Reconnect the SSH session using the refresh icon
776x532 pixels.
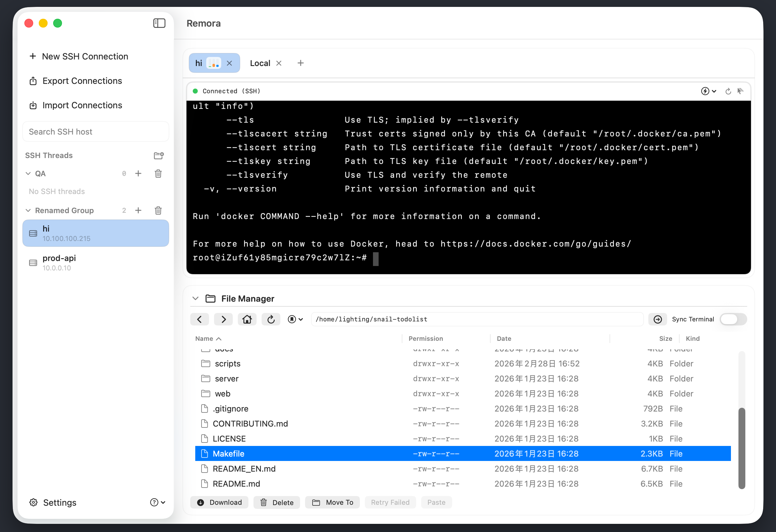(x=728, y=91)
